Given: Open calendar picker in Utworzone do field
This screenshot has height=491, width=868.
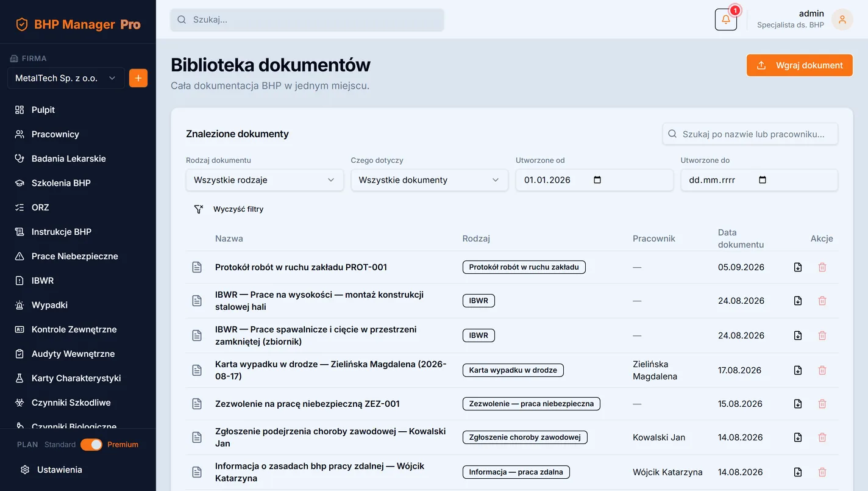Looking at the screenshot, I should pyautogui.click(x=763, y=180).
